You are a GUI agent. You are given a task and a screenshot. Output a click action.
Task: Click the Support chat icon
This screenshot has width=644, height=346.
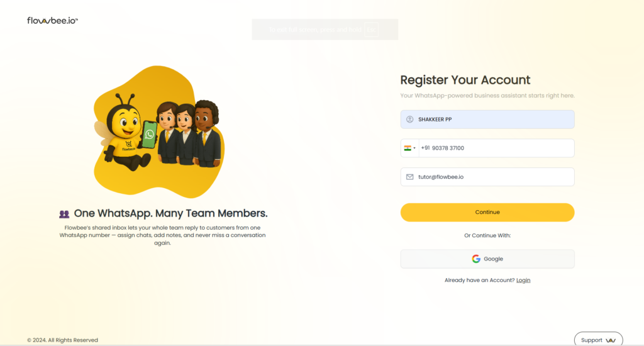point(610,340)
